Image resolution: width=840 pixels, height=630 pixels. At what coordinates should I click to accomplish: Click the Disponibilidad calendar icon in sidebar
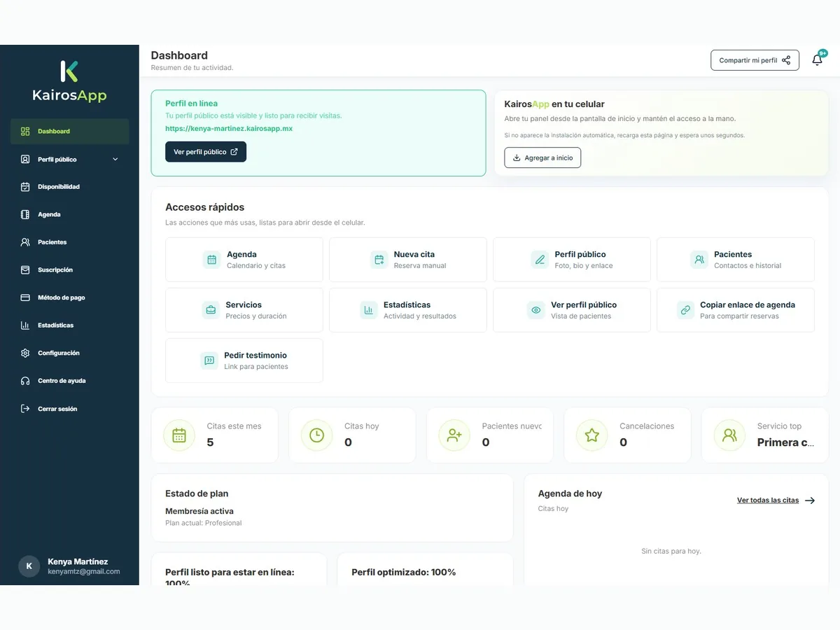click(x=25, y=187)
